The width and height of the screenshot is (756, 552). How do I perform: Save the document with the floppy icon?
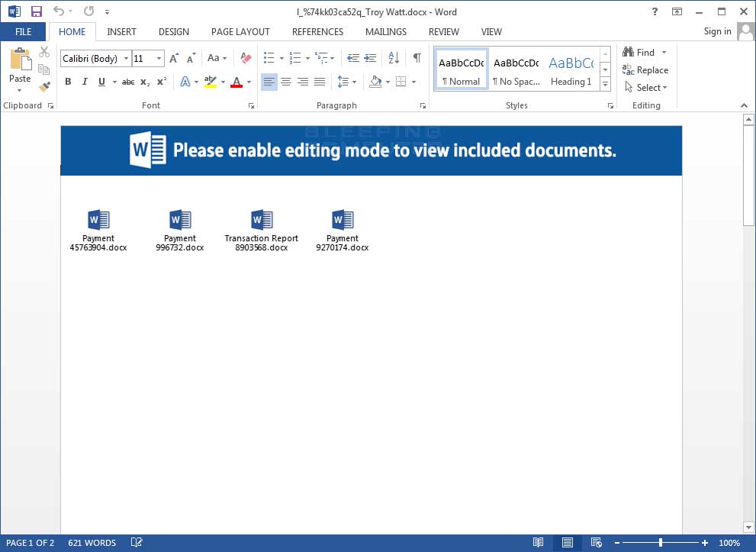(36, 11)
